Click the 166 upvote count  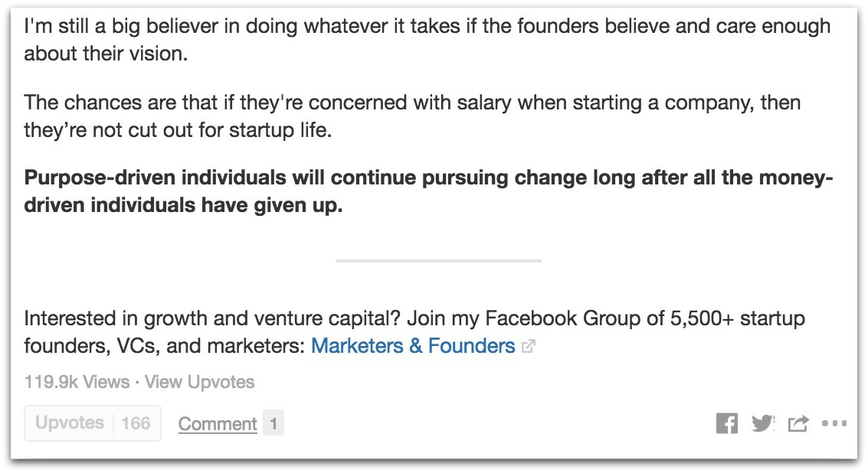136,424
